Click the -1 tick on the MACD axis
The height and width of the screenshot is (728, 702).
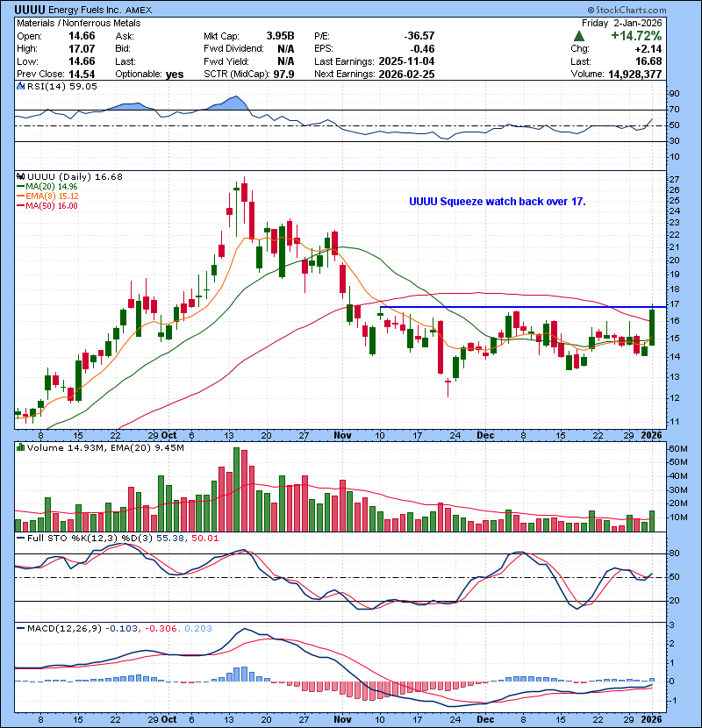click(x=672, y=700)
